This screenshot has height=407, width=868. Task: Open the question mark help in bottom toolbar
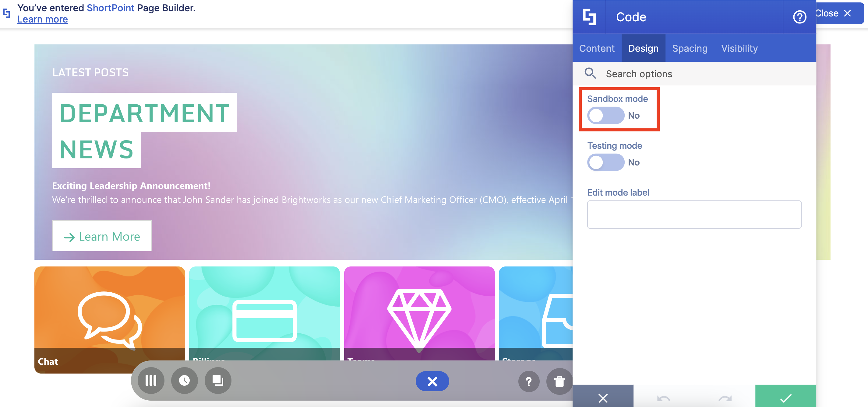pyautogui.click(x=529, y=381)
